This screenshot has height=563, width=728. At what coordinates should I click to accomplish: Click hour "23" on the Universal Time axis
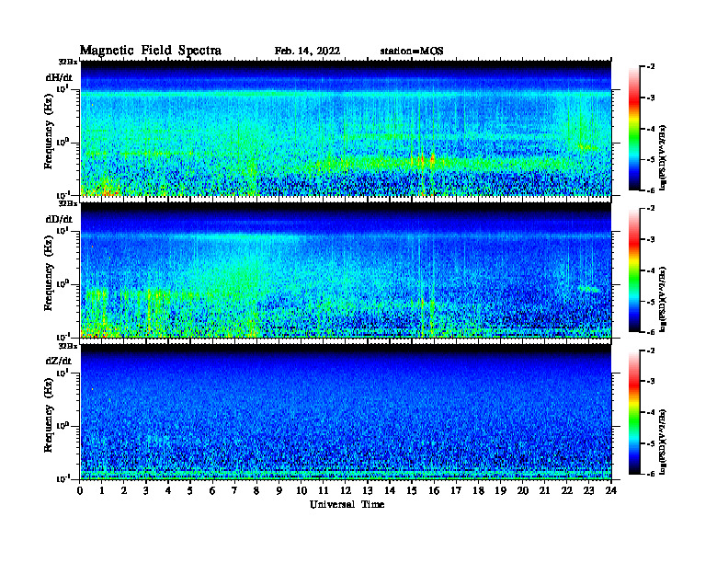pos(588,491)
